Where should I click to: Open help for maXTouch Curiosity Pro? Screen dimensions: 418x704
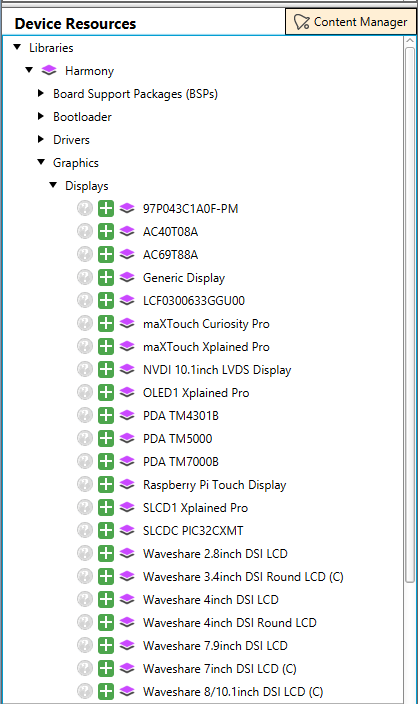tap(85, 323)
